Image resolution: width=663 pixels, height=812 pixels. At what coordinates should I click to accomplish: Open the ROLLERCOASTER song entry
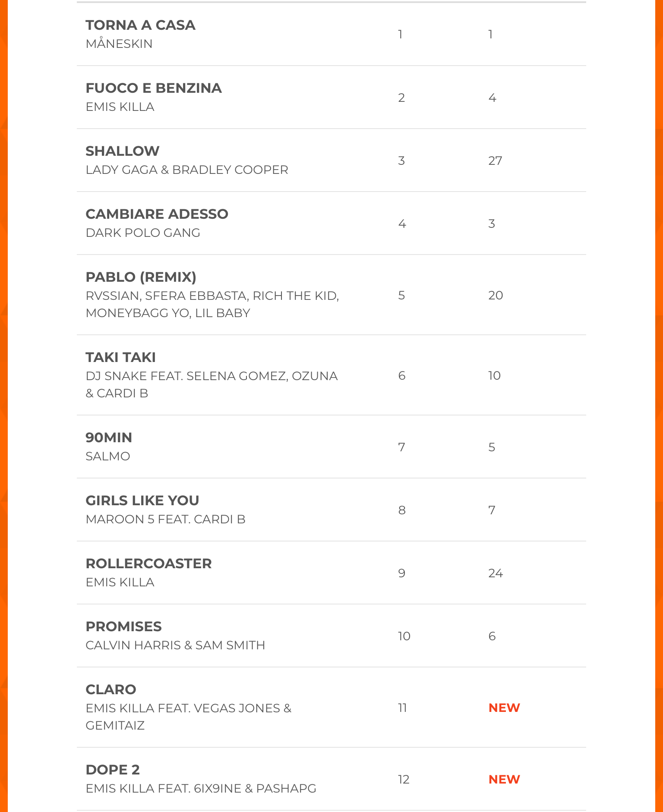(148, 563)
